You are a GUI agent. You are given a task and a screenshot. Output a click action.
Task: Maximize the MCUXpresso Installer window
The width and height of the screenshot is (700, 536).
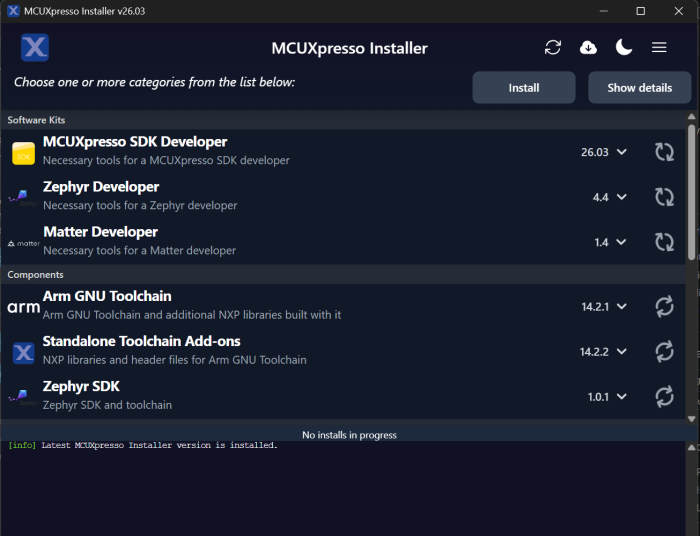641,11
